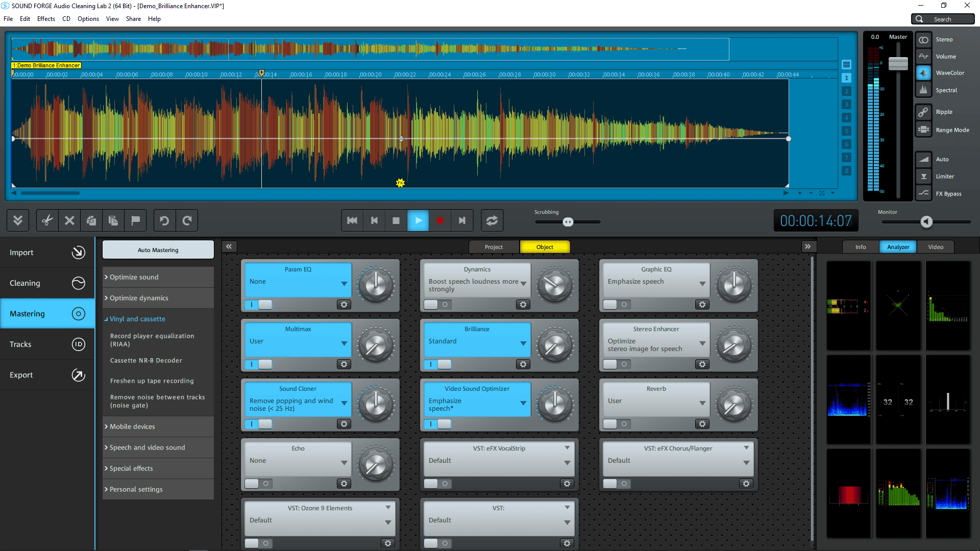
Task: Enable the WaveColor display icon
Action: click(923, 73)
